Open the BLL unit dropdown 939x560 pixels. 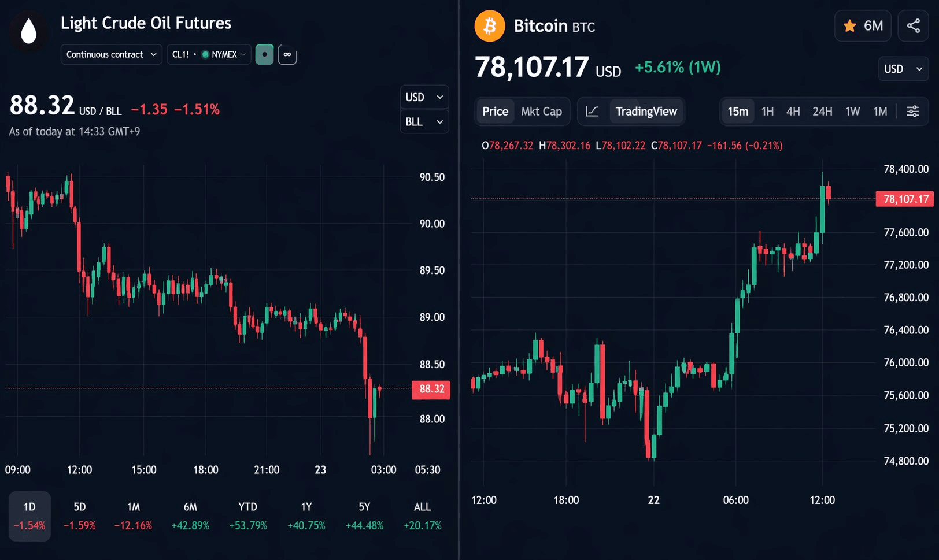point(424,122)
